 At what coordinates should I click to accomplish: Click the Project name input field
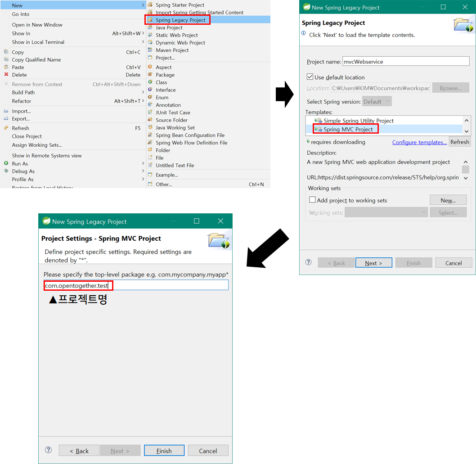coord(406,61)
